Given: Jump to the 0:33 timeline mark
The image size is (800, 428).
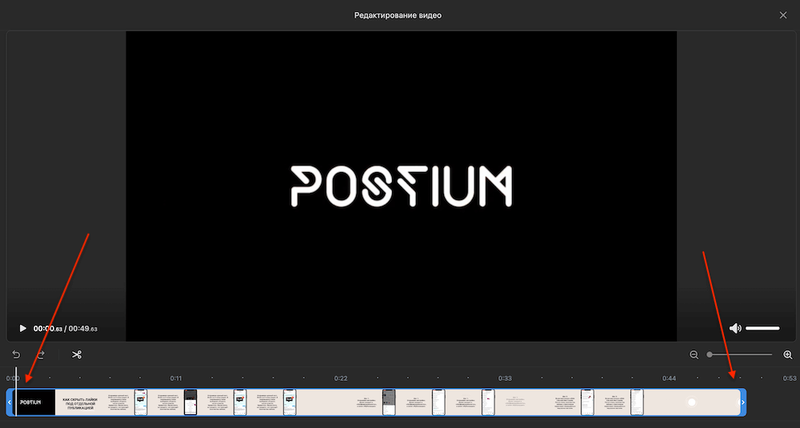Looking at the screenshot, I should 505,379.
